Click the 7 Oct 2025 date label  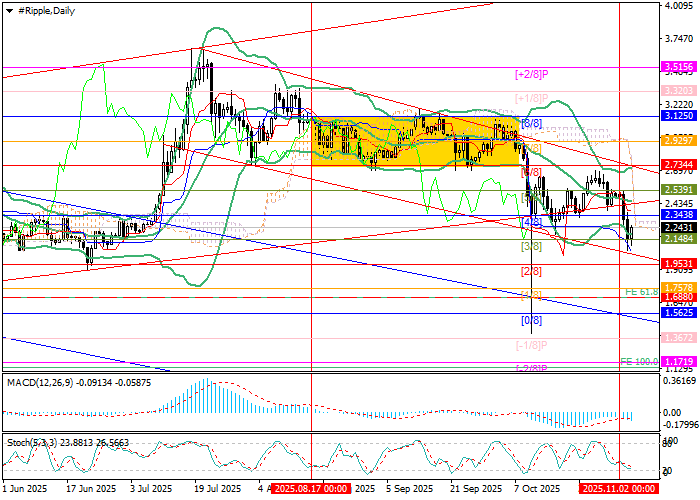[536, 488]
